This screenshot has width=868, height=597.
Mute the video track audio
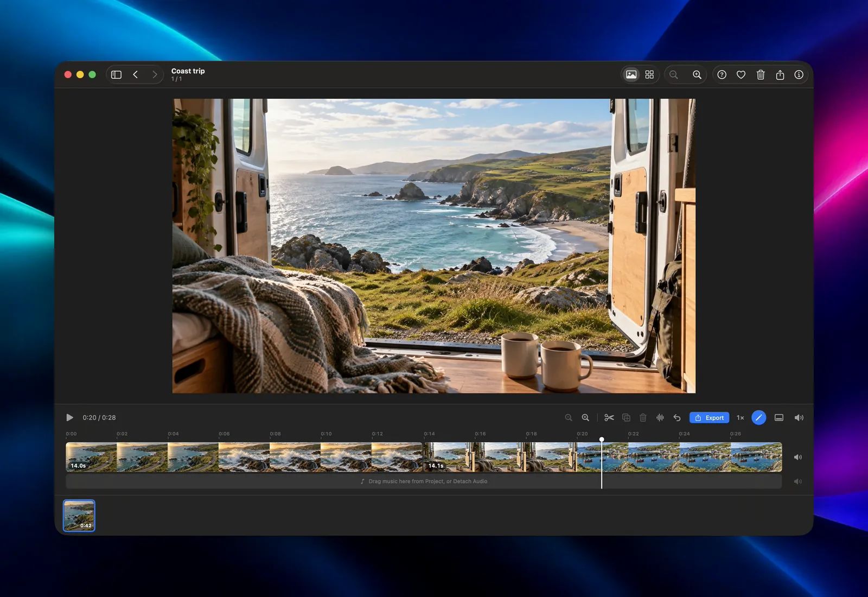click(x=798, y=457)
